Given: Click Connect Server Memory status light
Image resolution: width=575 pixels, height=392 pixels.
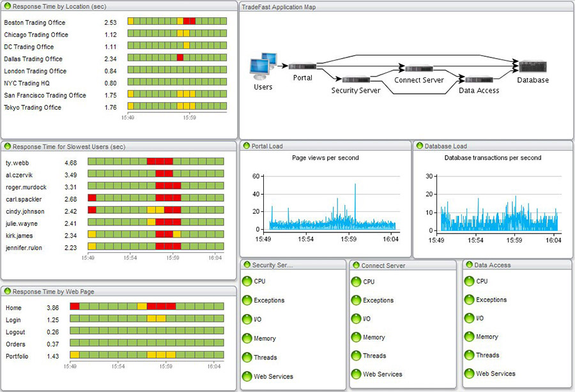Looking at the screenshot, I should 356,337.
